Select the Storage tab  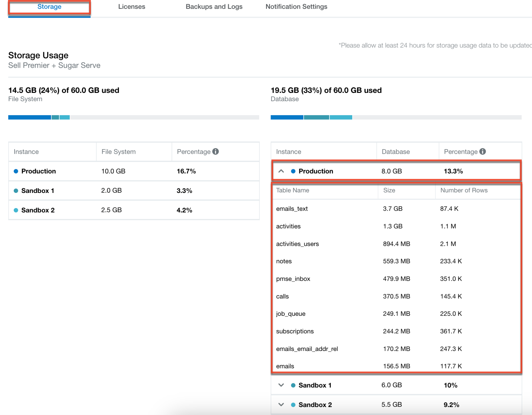point(49,7)
